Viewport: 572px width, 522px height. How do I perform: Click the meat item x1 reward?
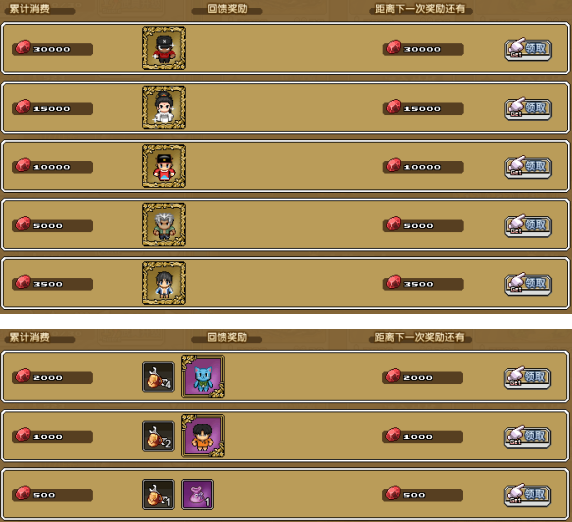[x=158, y=495]
